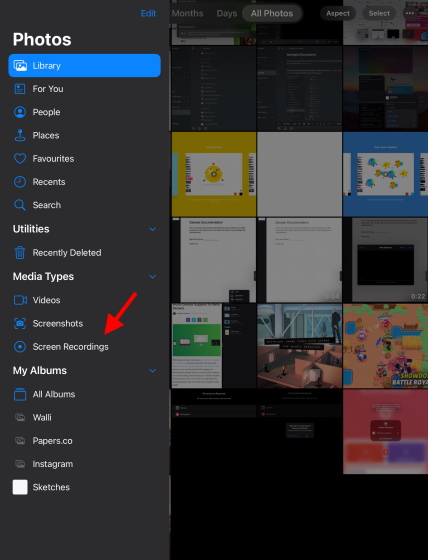This screenshot has width=428, height=560.
Task: Click the Instagram album icon
Action: point(20,464)
